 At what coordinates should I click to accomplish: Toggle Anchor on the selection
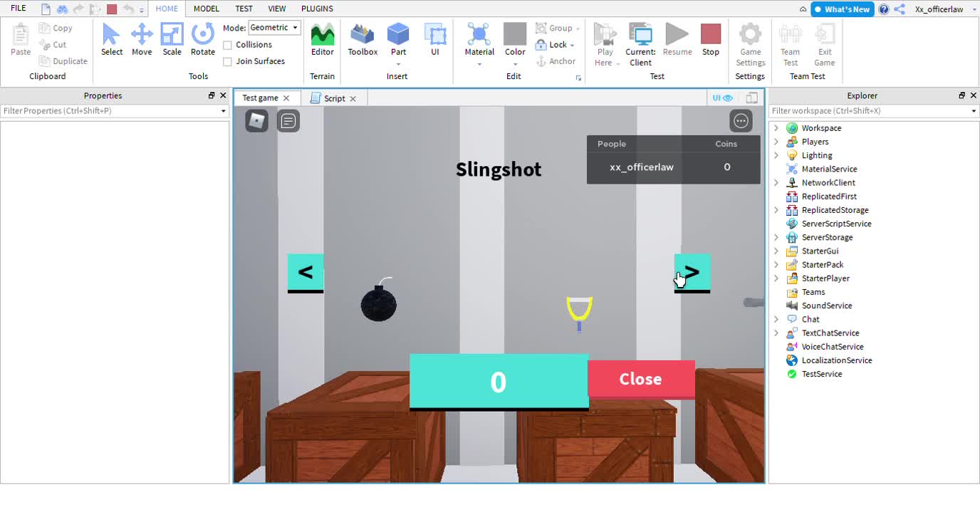556,61
